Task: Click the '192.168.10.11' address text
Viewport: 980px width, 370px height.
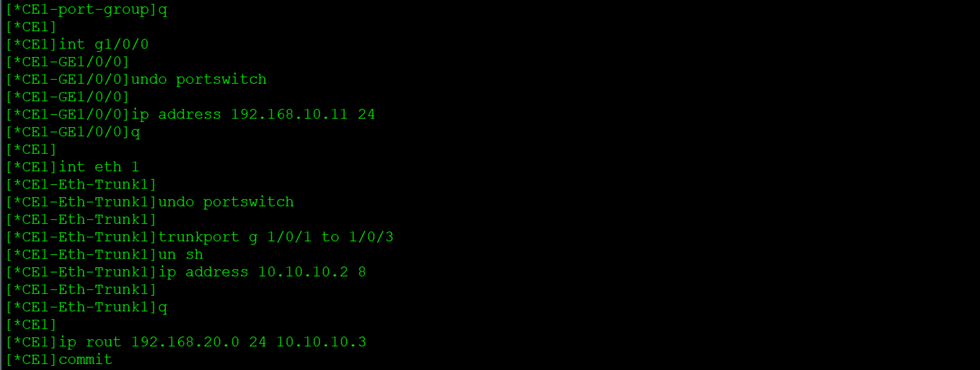Action: [289, 114]
